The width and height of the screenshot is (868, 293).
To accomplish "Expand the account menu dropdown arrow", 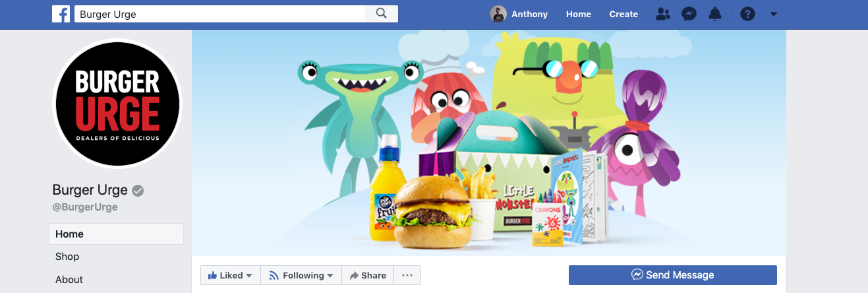I will pyautogui.click(x=774, y=14).
